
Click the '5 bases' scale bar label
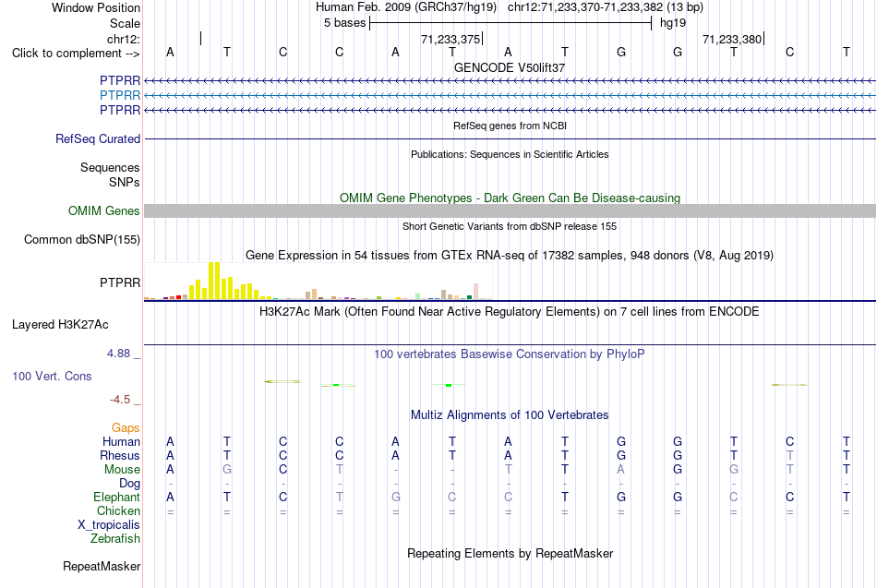tap(344, 23)
